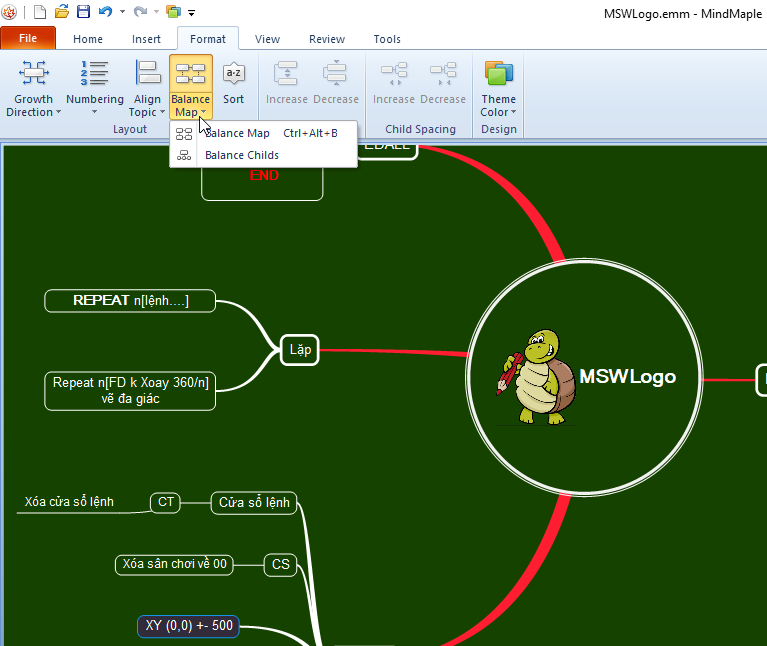Viewport: 767px width, 646px height.
Task: Click Increase child spacing icon
Action: coord(394,73)
